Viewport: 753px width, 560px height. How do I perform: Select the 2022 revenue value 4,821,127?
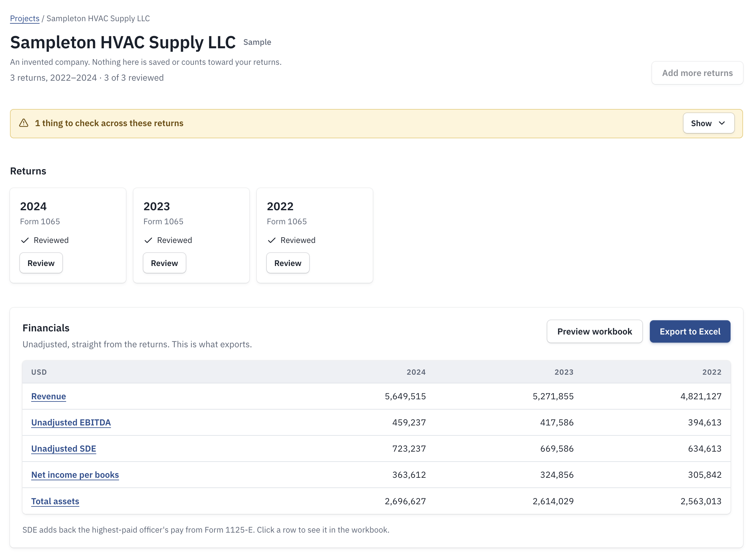[x=701, y=396]
